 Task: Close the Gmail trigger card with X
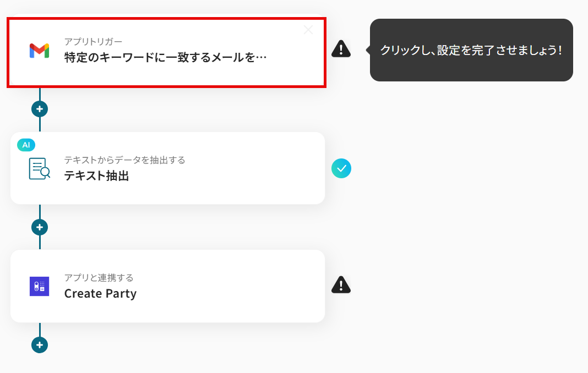308,30
